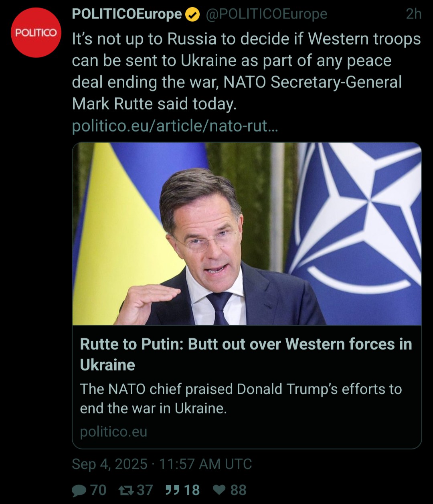Select the card description about Donald Trump's efforts
The image size is (433, 504).
(x=241, y=398)
